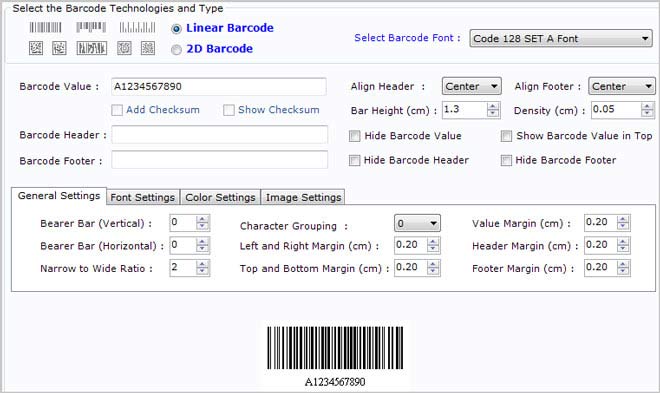Screen dimensions: 660x393
Task: Switch to the General Settings tab
Action: point(59,196)
